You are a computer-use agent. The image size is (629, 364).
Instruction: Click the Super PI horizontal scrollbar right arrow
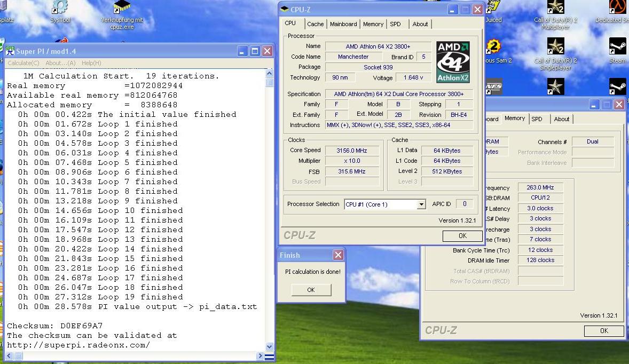pos(260,355)
